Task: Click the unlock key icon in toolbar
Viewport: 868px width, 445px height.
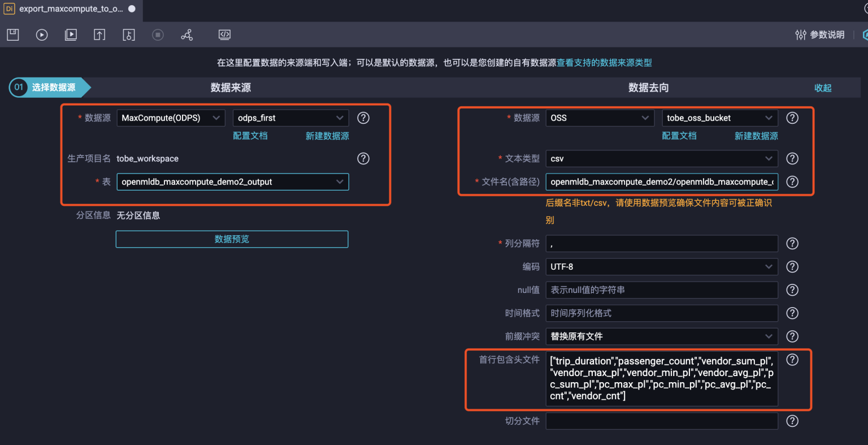Action: (129, 34)
